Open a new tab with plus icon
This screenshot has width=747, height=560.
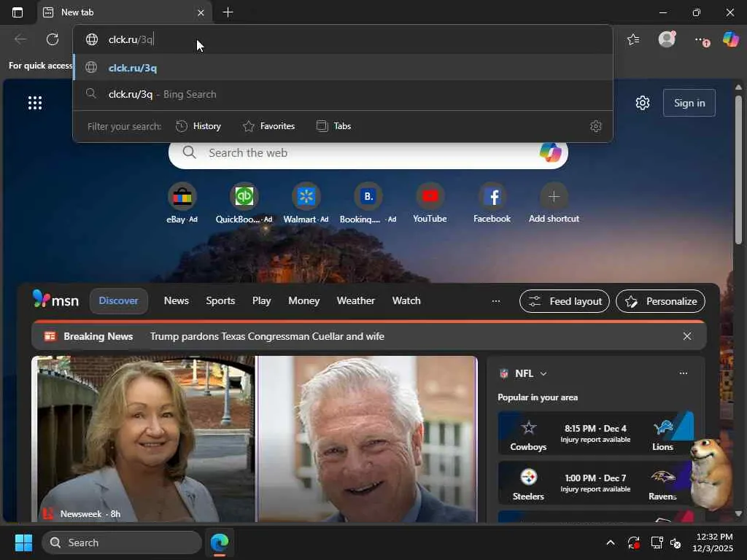coord(228,12)
